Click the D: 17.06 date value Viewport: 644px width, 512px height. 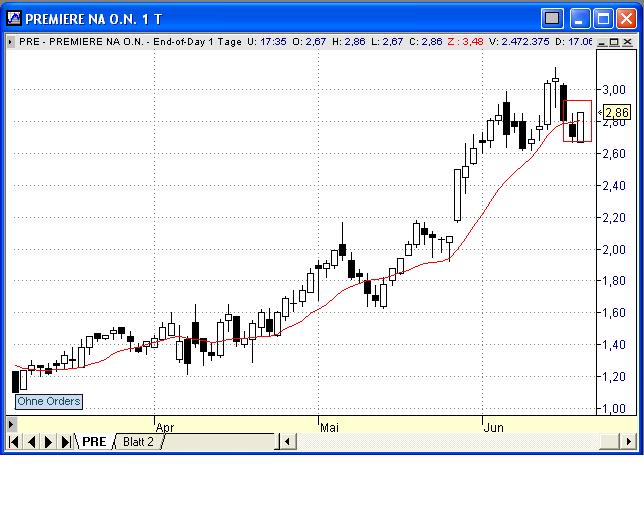pyautogui.click(x=573, y=42)
